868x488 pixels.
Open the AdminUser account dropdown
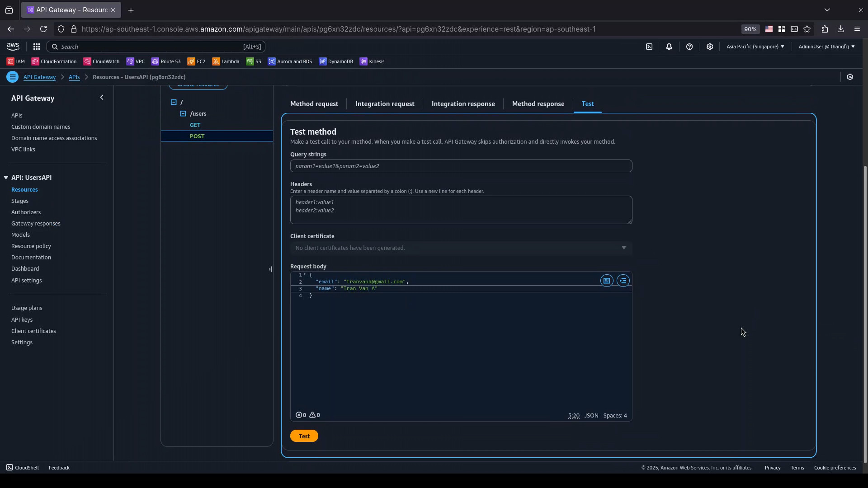click(826, 47)
